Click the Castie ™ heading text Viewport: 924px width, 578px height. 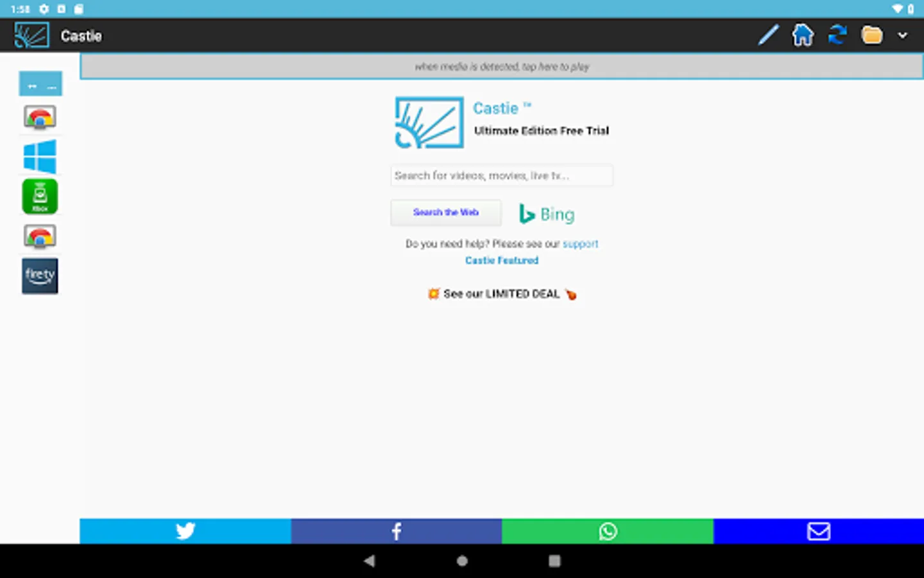click(x=502, y=108)
